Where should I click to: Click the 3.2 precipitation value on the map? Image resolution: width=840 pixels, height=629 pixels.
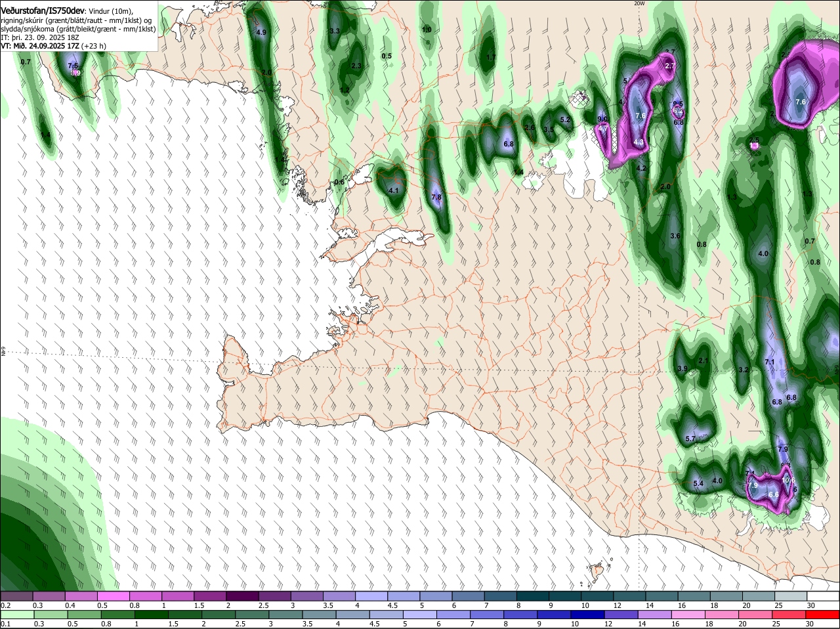[744, 370]
